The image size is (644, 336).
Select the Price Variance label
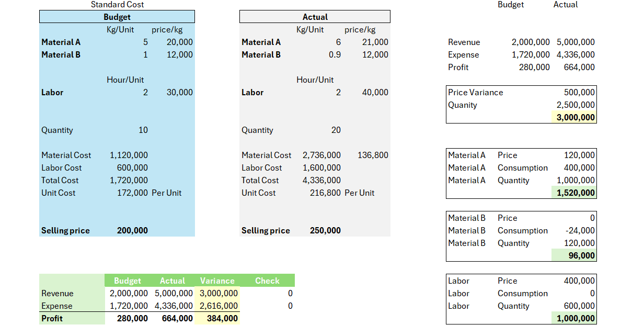tap(475, 92)
